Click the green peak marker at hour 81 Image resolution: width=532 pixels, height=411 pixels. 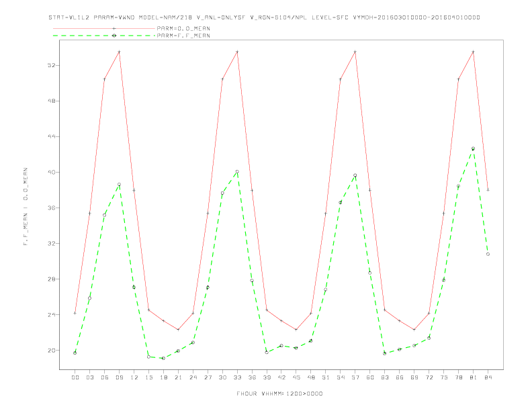point(473,148)
